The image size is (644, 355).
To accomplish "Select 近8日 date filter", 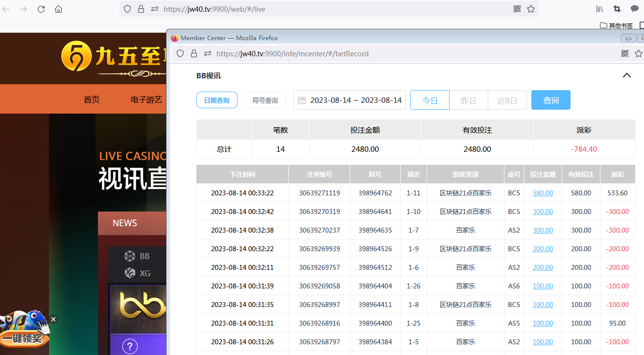I will click(x=507, y=100).
